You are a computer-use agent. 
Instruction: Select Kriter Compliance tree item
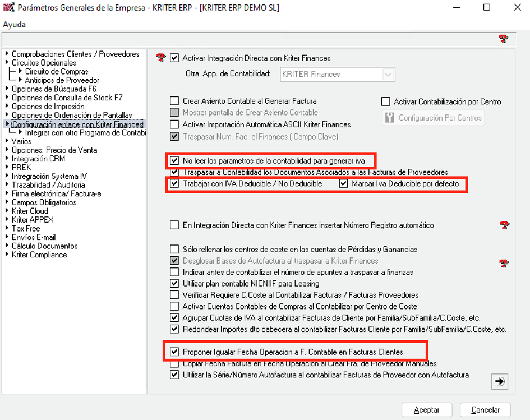(39, 255)
